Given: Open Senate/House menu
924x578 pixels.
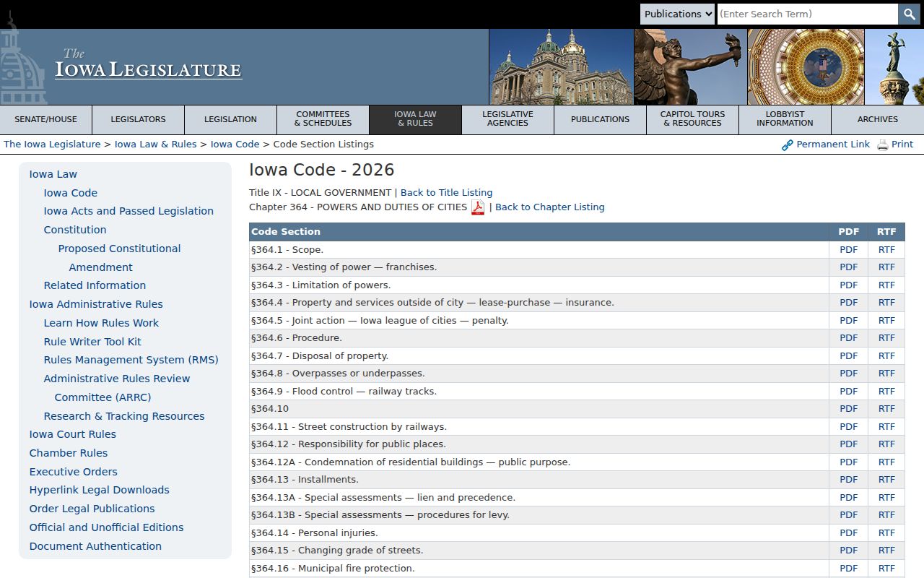Looking at the screenshot, I should (x=46, y=120).
